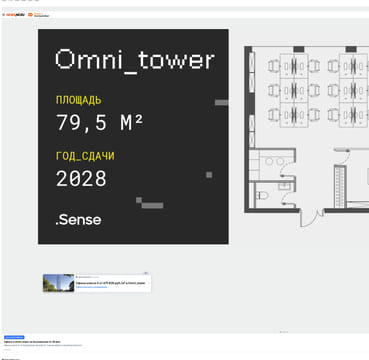Click the blue label button below the banner
This screenshot has width=369, height=360.
[14, 337]
